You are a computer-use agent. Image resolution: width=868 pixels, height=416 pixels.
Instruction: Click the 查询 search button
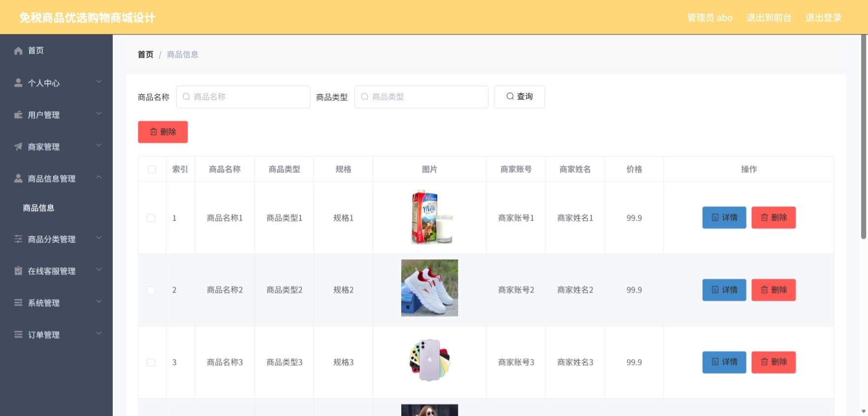519,97
